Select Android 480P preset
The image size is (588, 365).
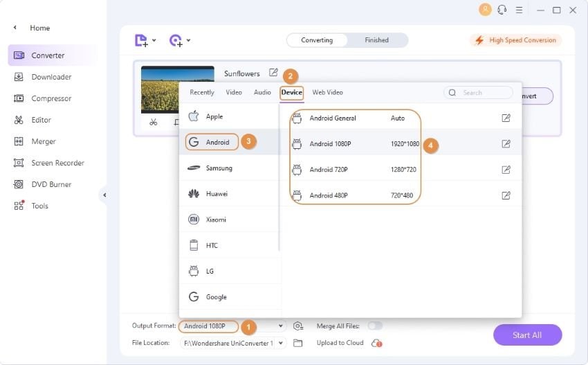(x=401, y=195)
